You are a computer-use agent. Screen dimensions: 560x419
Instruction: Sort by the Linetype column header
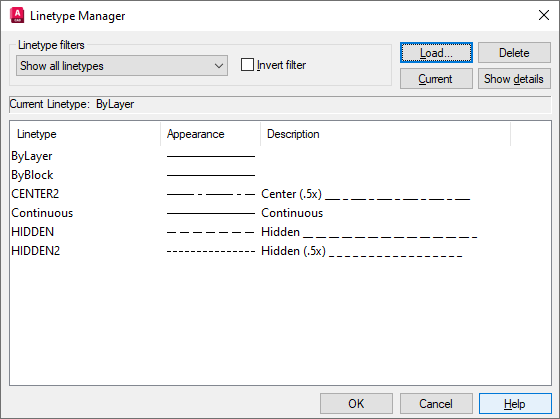click(85, 134)
